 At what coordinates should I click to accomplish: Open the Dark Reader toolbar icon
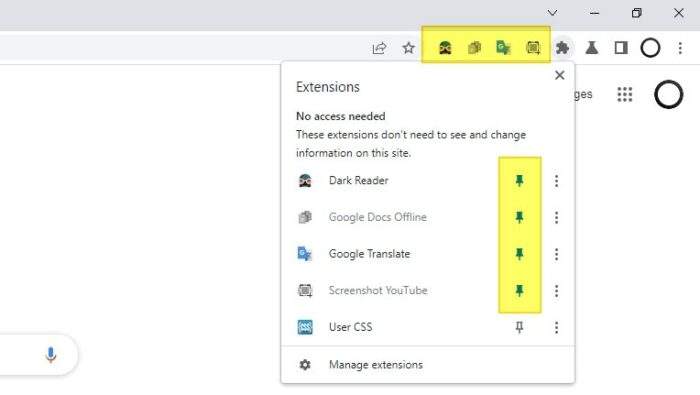tap(445, 48)
